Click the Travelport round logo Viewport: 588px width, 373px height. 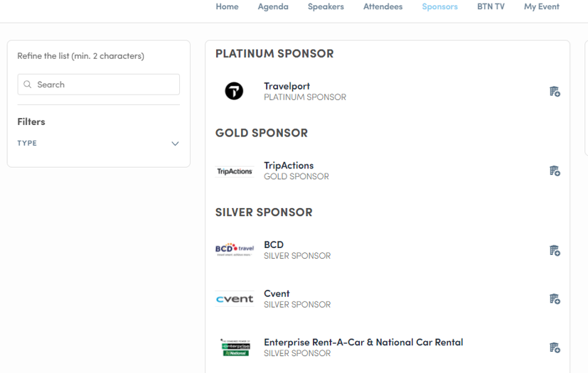click(x=234, y=91)
